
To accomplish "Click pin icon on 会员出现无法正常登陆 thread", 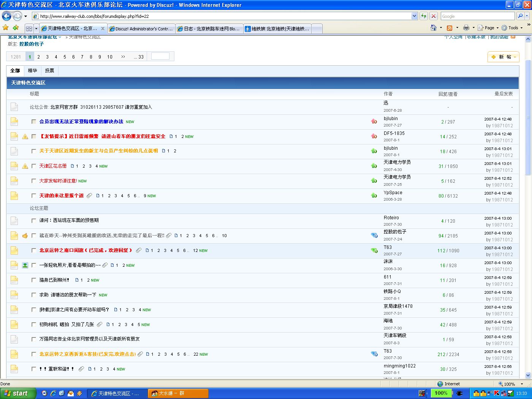I will pos(374,122).
